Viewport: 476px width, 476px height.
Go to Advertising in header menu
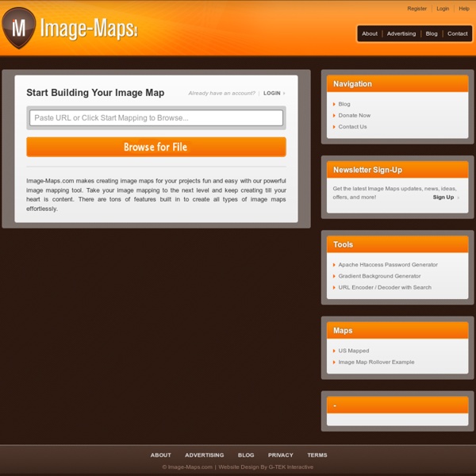(401, 33)
